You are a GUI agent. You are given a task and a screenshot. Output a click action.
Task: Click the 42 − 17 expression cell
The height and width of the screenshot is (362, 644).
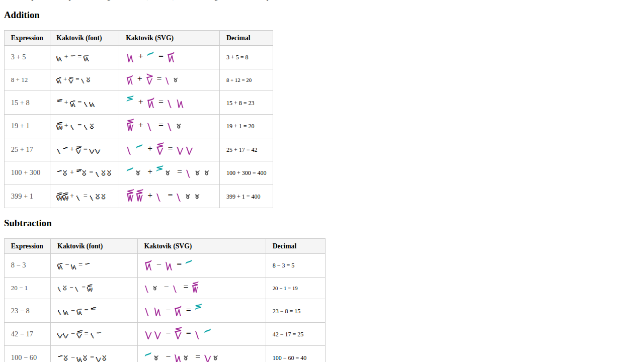[x=22, y=334]
